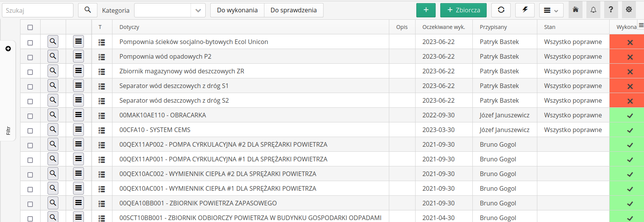Open settings gear icon
The height and width of the screenshot is (222, 644).
point(629,10)
